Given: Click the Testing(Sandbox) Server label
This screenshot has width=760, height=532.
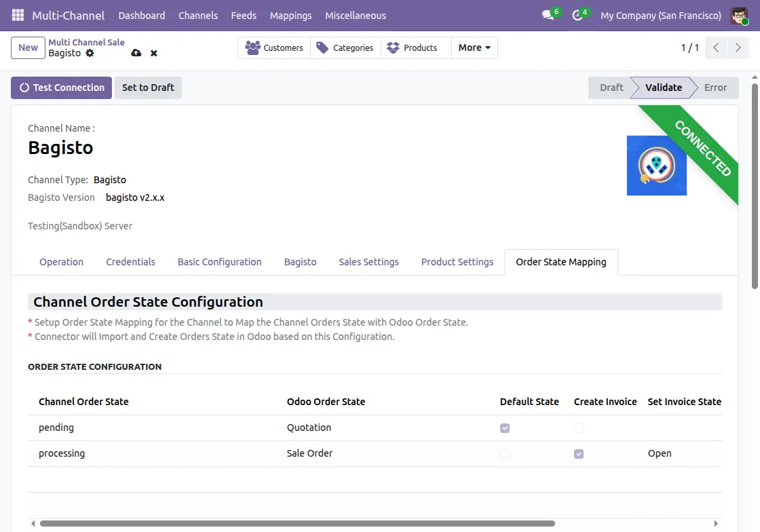Looking at the screenshot, I should click(x=80, y=226).
